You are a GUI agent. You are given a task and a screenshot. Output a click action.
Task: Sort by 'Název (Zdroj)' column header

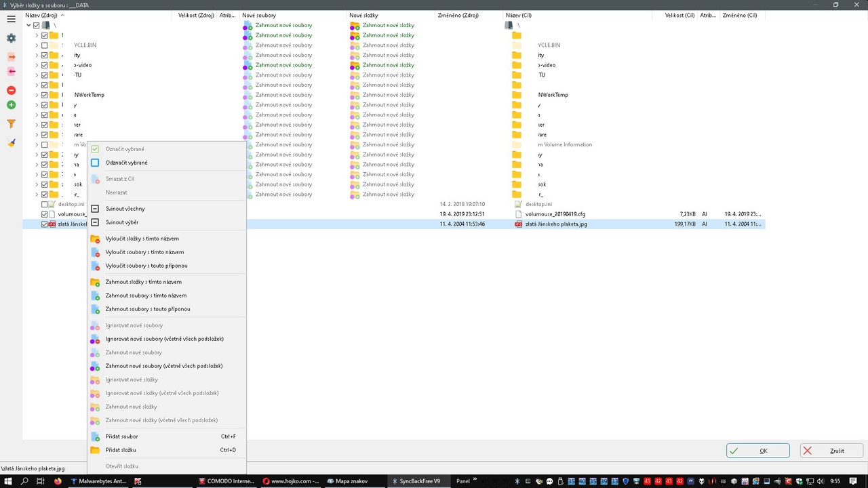[x=98, y=15]
